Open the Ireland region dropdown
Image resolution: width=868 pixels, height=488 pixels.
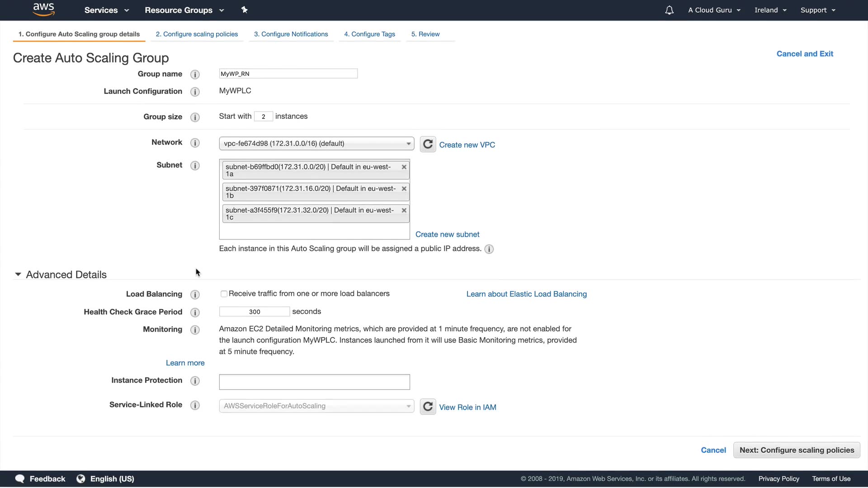pos(770,10)
